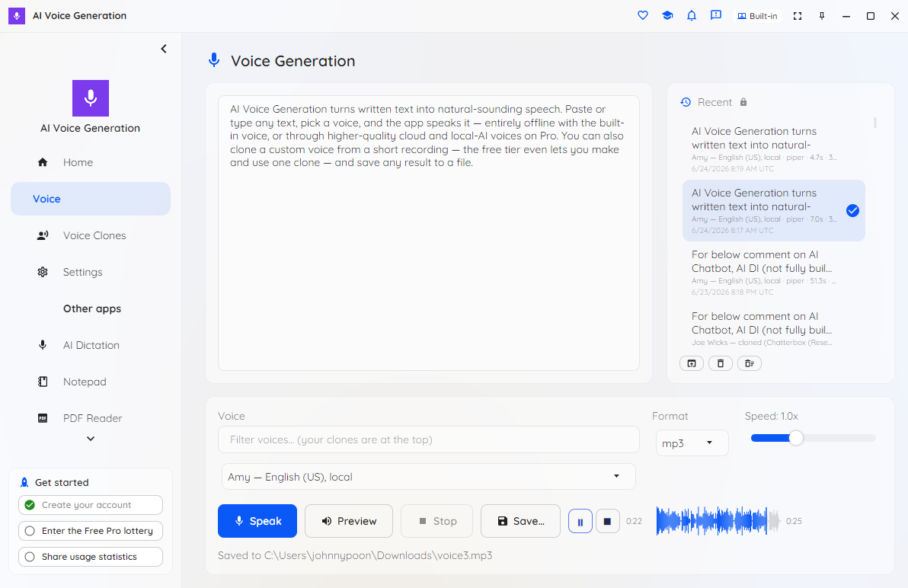
Task: Click the load-into-editor icon under Recent
Action: [x=692, y=363]
